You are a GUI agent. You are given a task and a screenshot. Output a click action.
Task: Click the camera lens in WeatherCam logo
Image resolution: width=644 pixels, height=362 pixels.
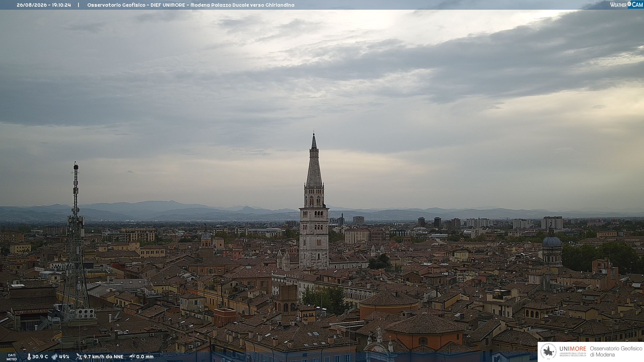point(629,4)
